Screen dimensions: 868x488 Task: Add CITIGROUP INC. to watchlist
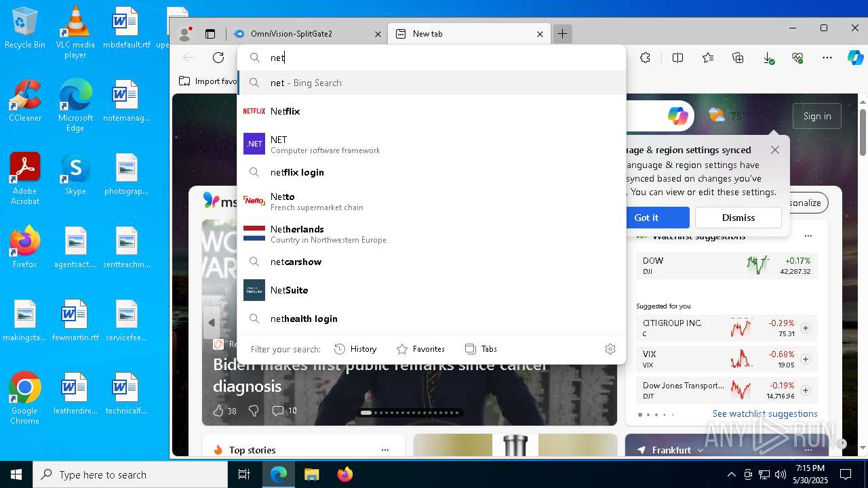tap(806, 328)
